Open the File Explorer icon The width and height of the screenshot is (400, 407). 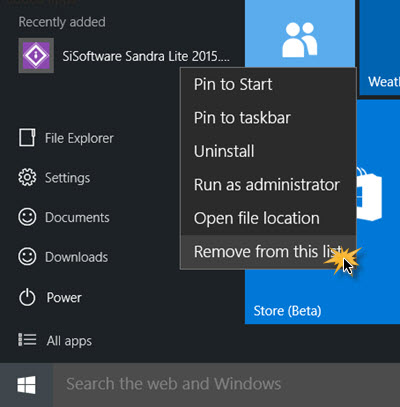pos(27,138)
